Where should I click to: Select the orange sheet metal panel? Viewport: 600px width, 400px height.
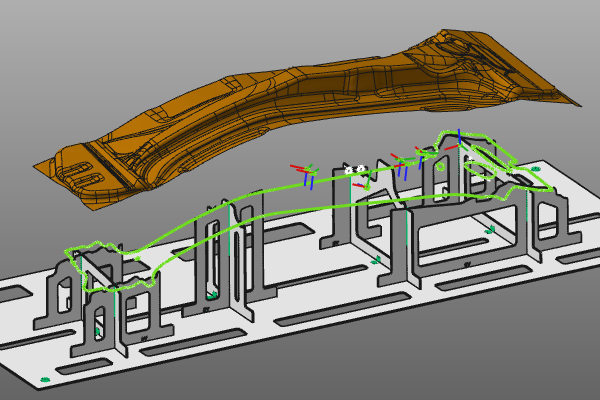tap(300, 110)
